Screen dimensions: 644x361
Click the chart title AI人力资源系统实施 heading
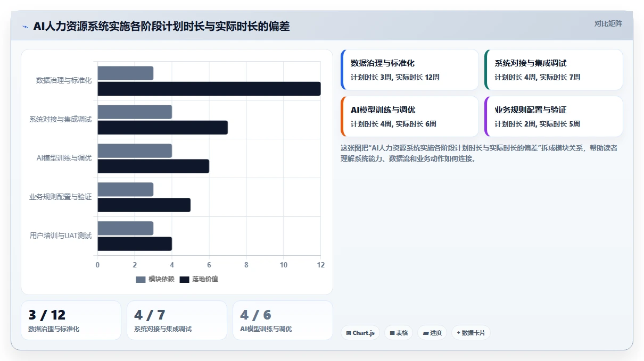click(x=161, y=26)
